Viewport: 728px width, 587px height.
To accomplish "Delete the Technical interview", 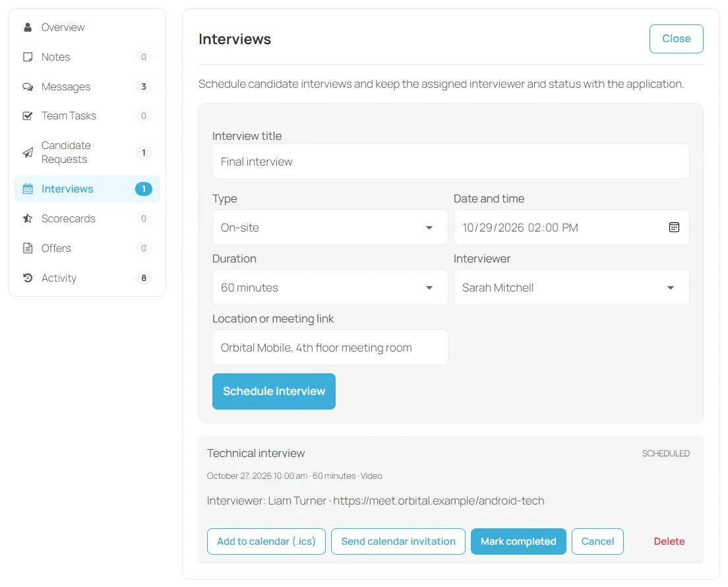I will click(x=669, y=541).
